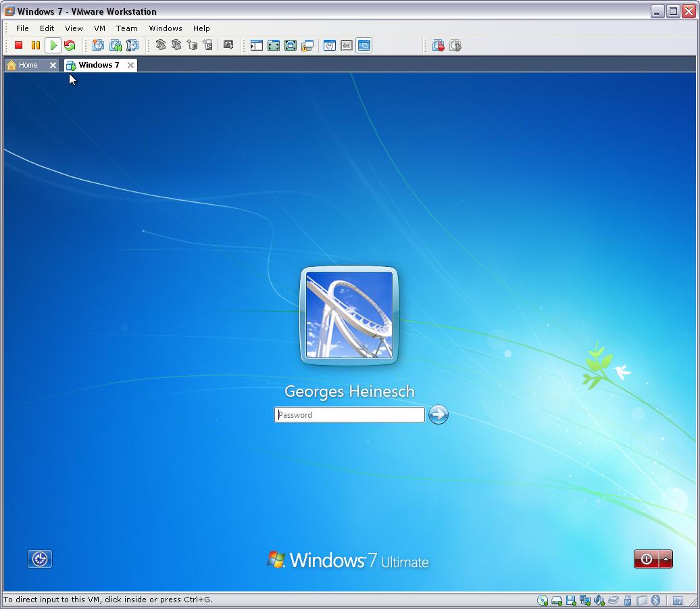
Task: Click the first gray team power icon
Action: pyautogui.click(x=161, y=45)
